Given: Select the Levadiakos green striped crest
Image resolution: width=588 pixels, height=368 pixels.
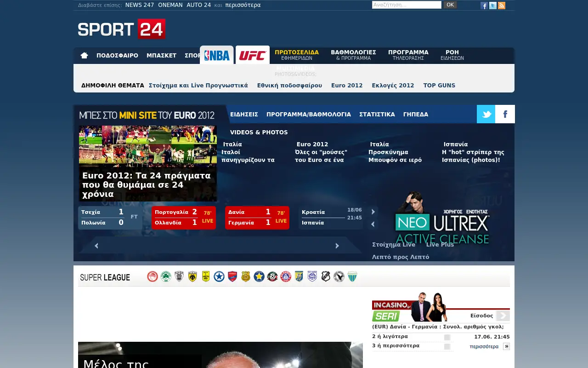Looking at the screenshot, I should click(352, 276).
